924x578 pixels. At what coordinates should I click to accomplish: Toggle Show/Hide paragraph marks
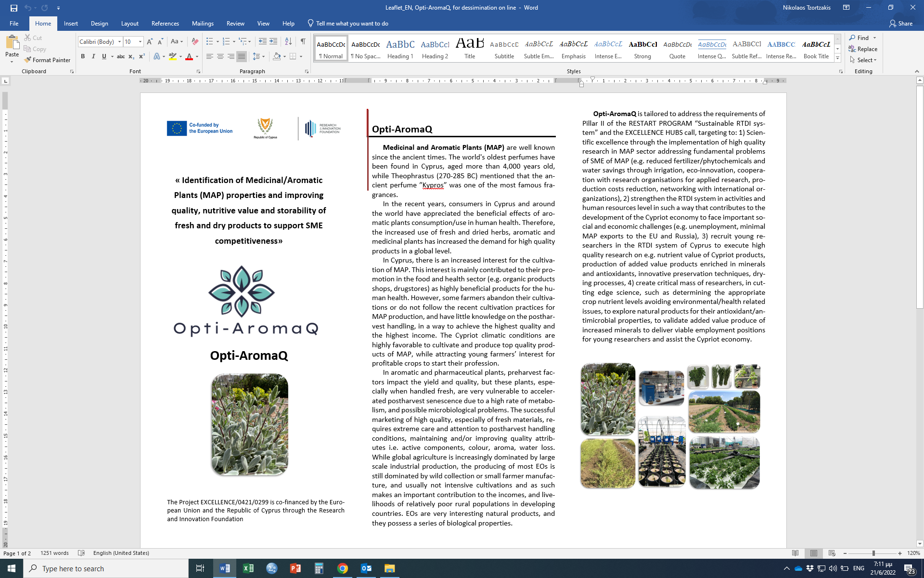[303, 41]
